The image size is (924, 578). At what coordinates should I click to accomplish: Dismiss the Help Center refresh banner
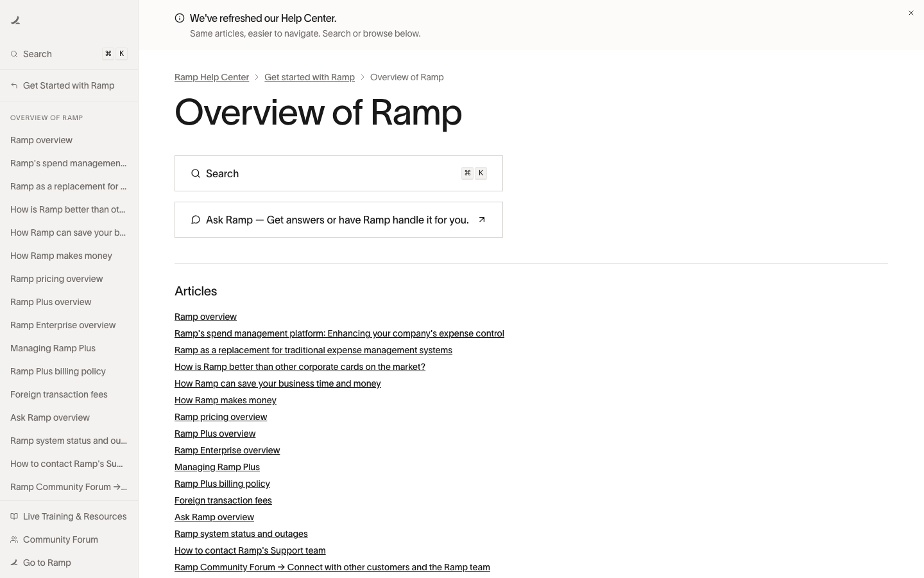tap(911, 13)
